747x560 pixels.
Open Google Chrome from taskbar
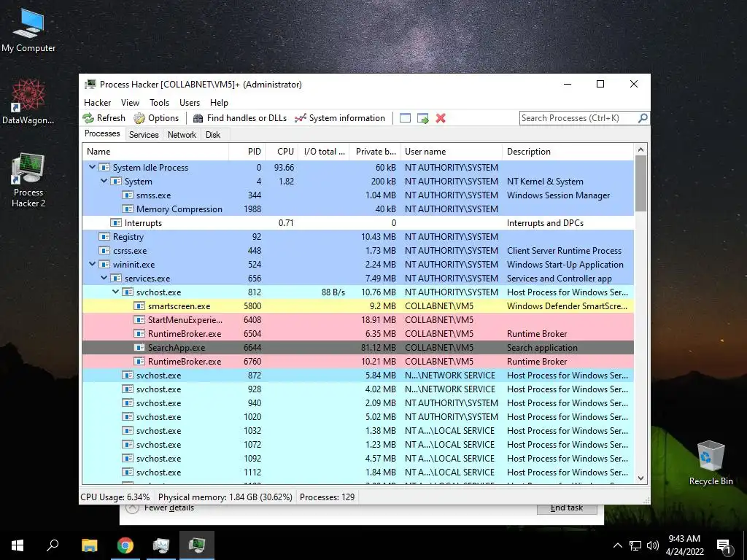(x=125, y=545)
